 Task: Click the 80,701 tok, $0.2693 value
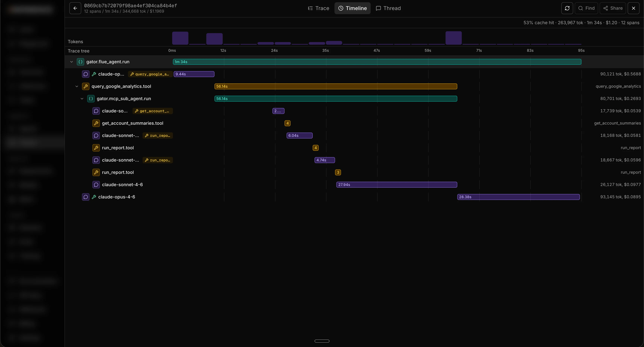coord(621,99)
